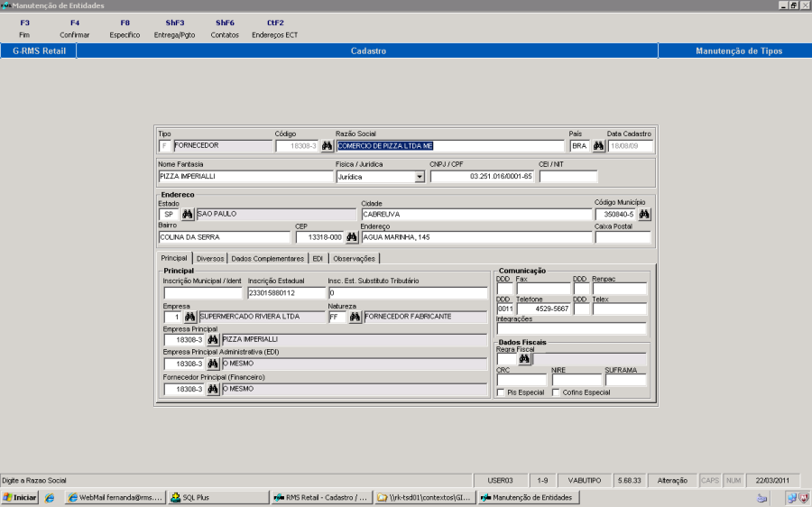Open the Regra Fiscal lookup binoculars
This screenshot has height=507, width=812.
[523, 359]
